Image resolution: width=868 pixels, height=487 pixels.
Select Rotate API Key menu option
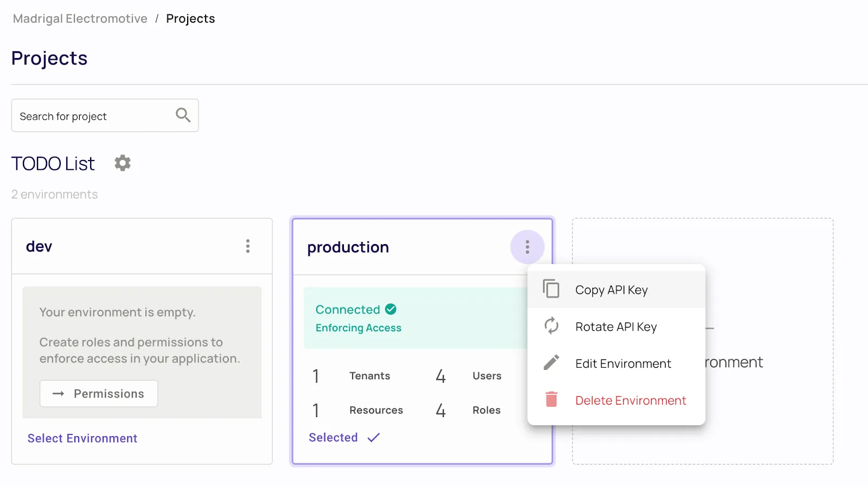616,327
